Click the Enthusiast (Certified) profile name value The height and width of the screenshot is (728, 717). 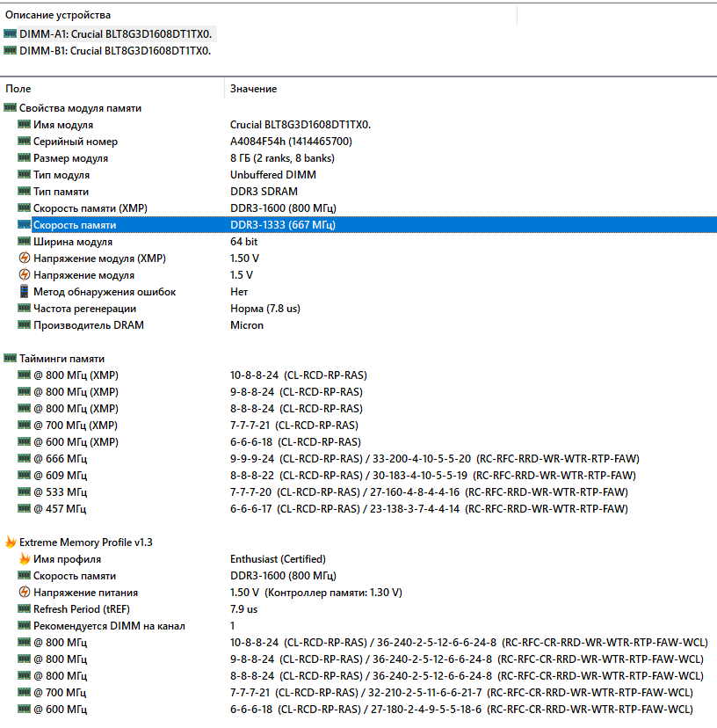point(278,559)
